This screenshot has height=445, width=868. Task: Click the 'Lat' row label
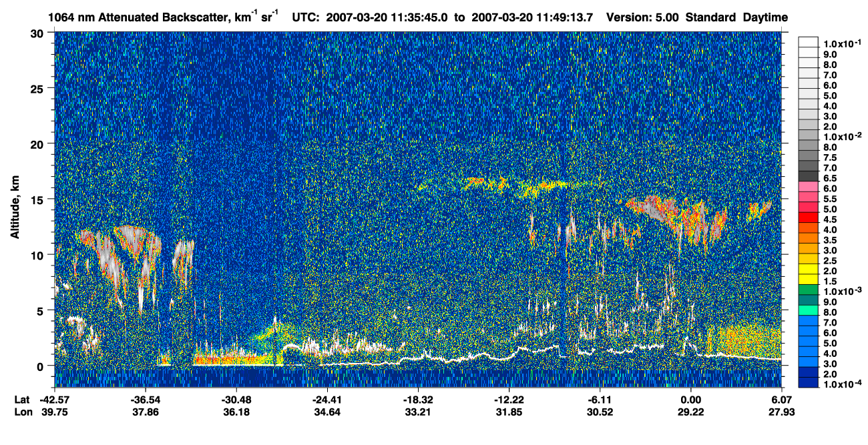[23, 399]
